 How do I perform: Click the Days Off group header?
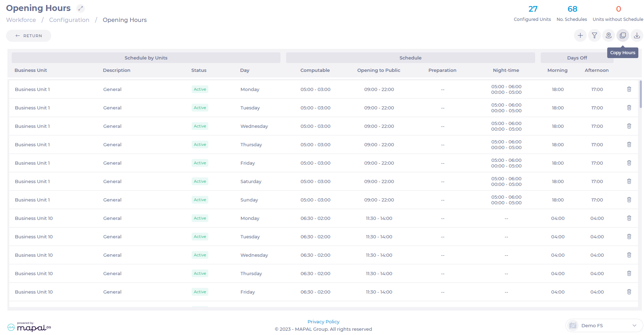point(577,58)
